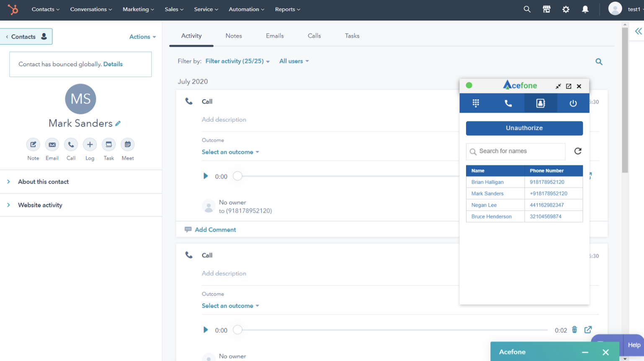Pop out the Acefone widget
The height and width of the screenshot is (361, 644).
click(x=569, y=86)
